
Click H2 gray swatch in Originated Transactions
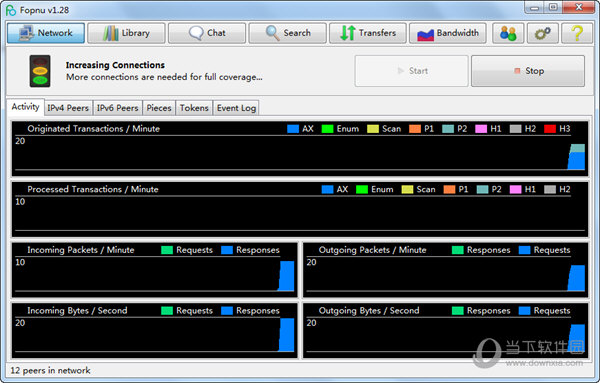(515, 129)
